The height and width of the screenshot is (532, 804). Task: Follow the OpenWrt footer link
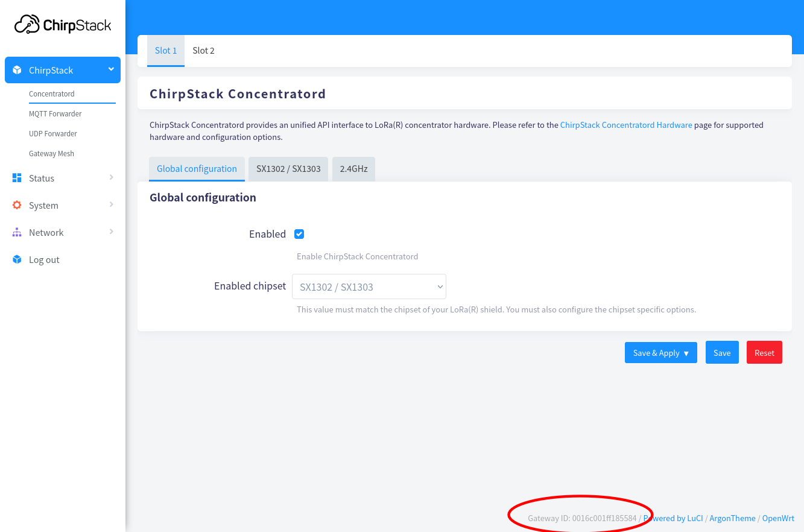[x=778, y=518]
